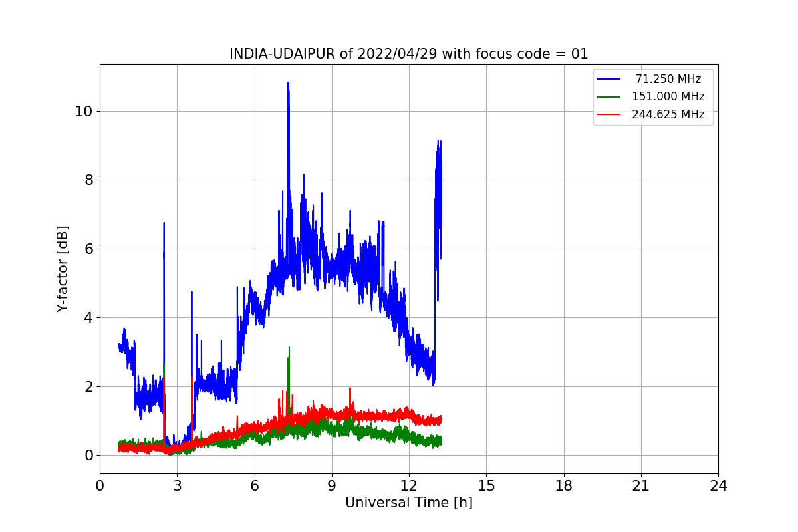Click the 'Y-factor [dB]' axis label
798x532 pixels.
click(63, 269)
